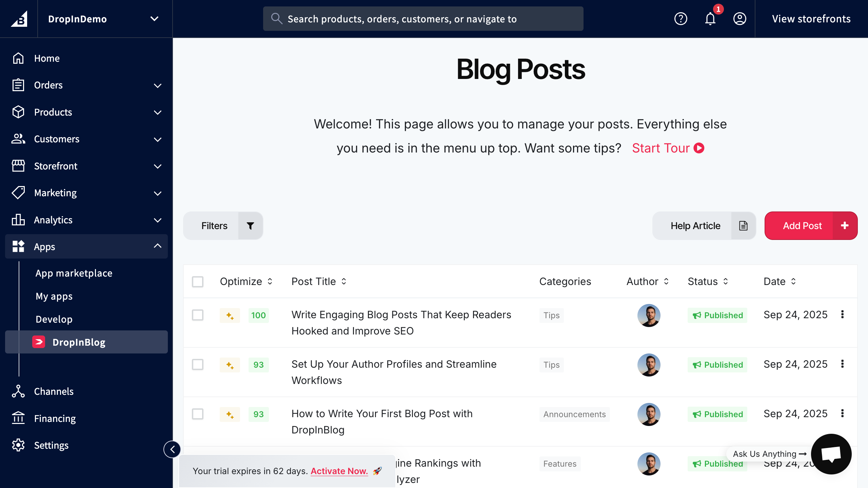Open the Channels menu item
Viewport: 868px width, 488px height.
pyautogui.click(x=54, y=391)
